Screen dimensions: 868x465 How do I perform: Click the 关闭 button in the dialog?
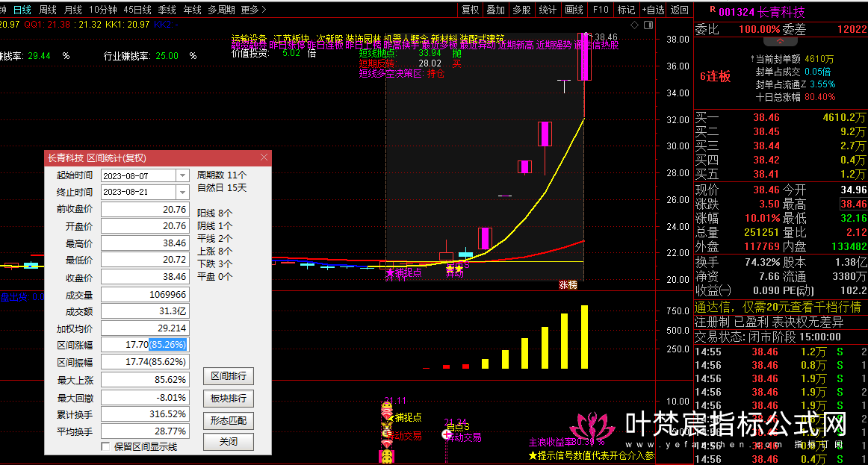click(228, 442)
